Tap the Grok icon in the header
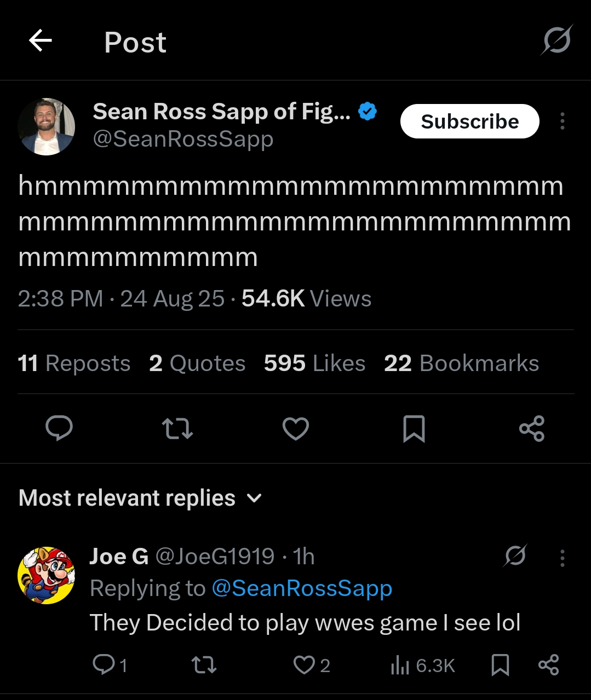The image size is (591, 700). pos(557,41)
